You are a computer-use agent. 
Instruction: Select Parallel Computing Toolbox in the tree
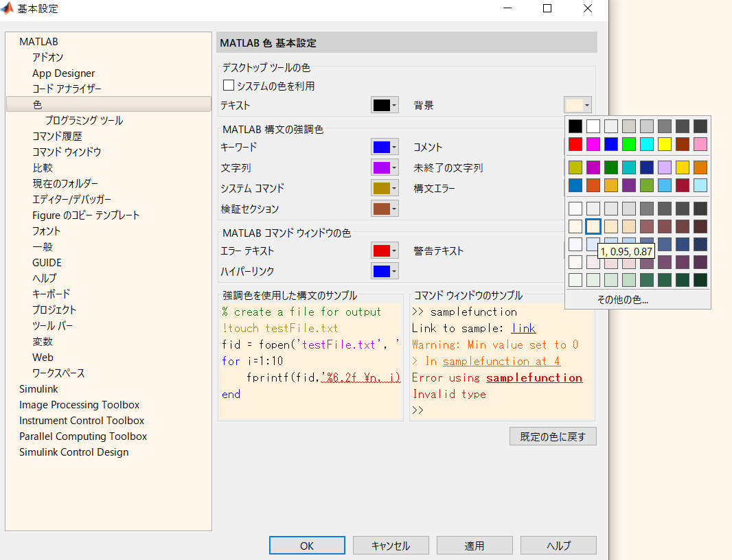[x=83, y=436]
